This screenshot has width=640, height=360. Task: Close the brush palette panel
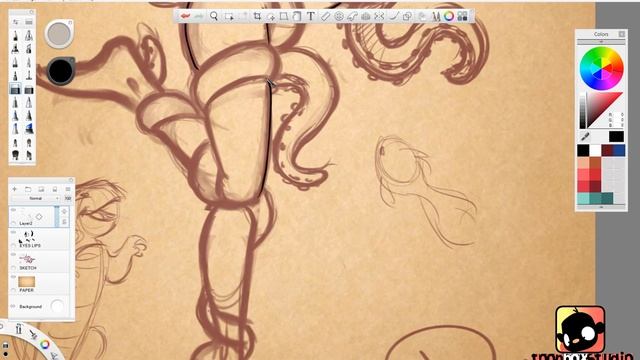[32, 12]
